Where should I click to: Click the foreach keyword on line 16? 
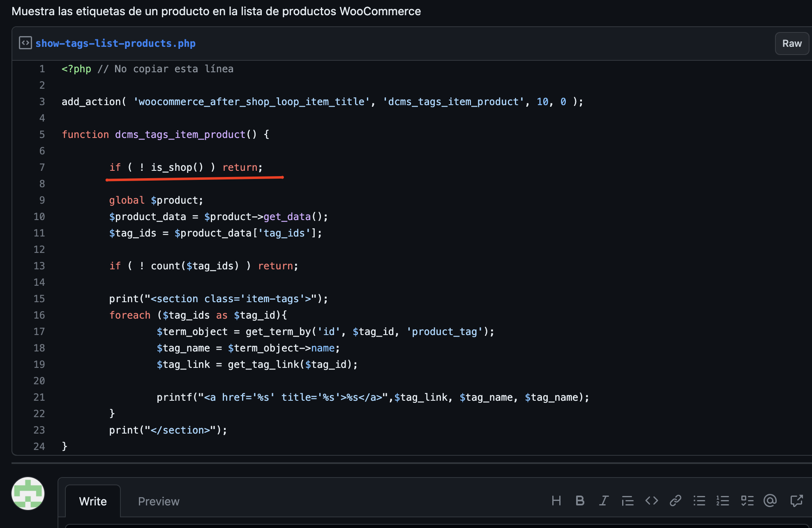pyautogui.click(x=130, y=315)
